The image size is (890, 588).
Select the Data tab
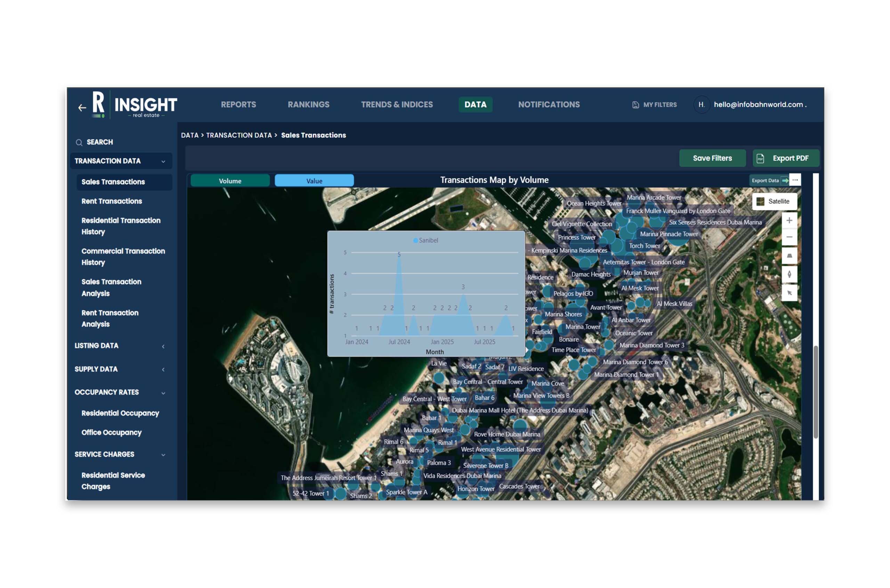tap(475, 105)
